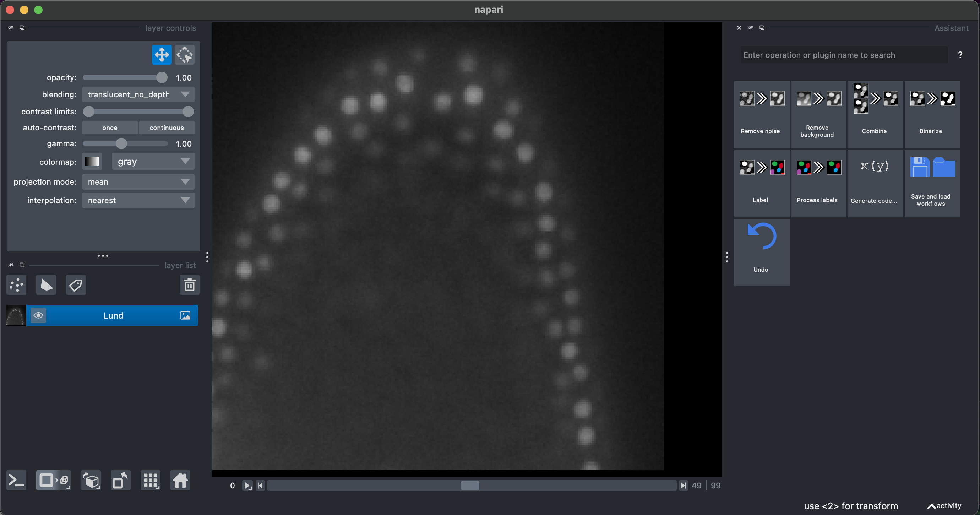Add a new points layer
980x515 pixels.
pyautogui.click(x=16, y=285)
